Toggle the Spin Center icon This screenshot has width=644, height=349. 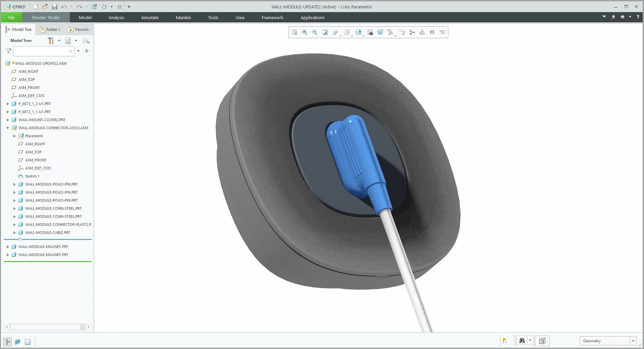(x=412, y=32)
